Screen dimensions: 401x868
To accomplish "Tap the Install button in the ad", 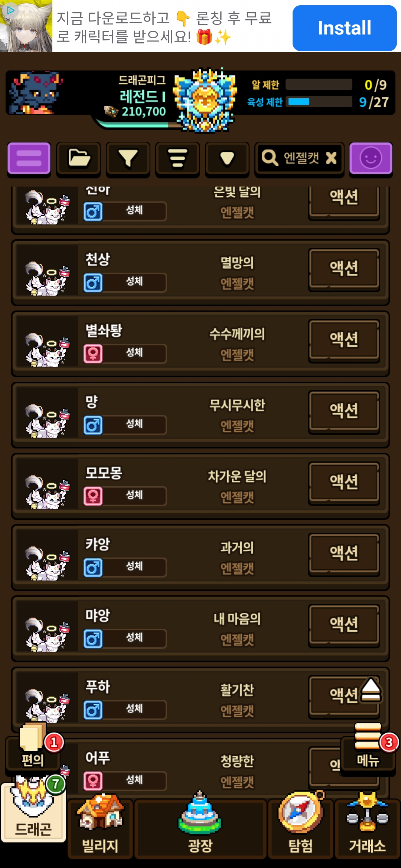I will [345, 28].
